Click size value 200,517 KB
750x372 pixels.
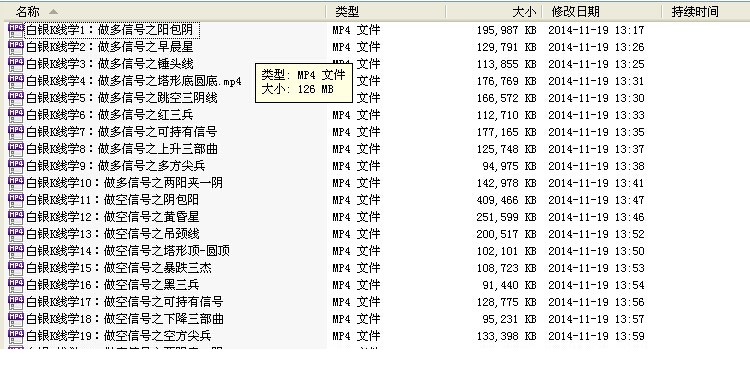[x=507, y=234]
